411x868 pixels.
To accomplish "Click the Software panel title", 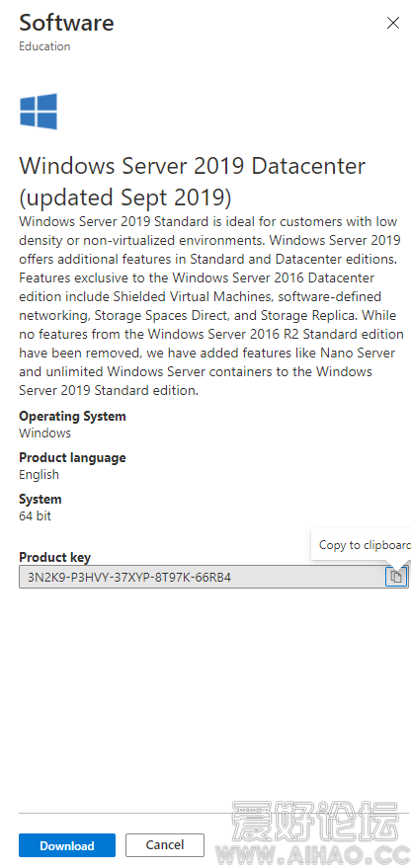I will 66,23.
